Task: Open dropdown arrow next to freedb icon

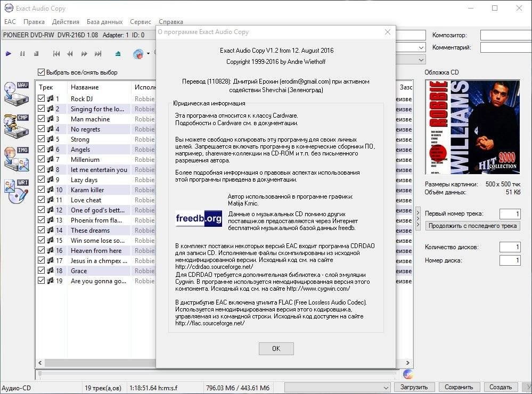Action: (148, 54)
